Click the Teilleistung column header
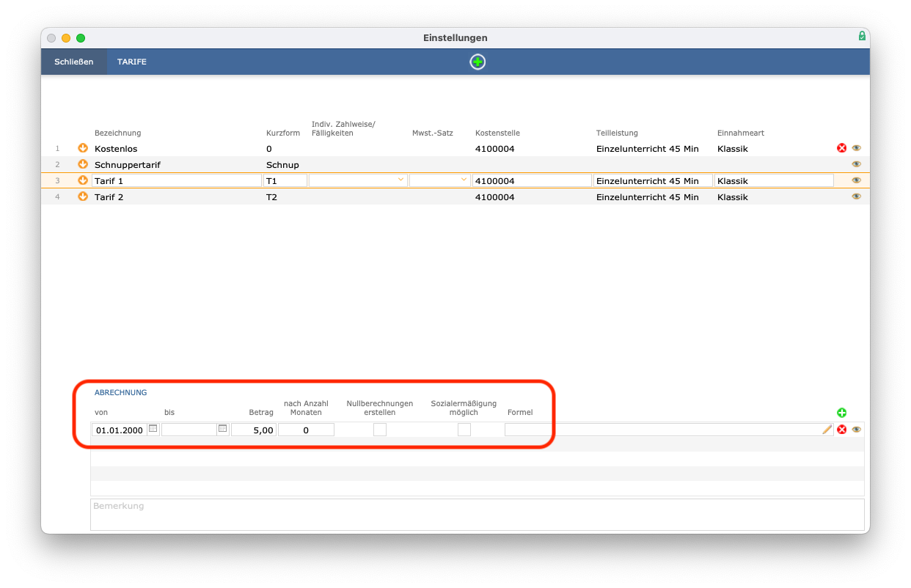 [617, 133]
